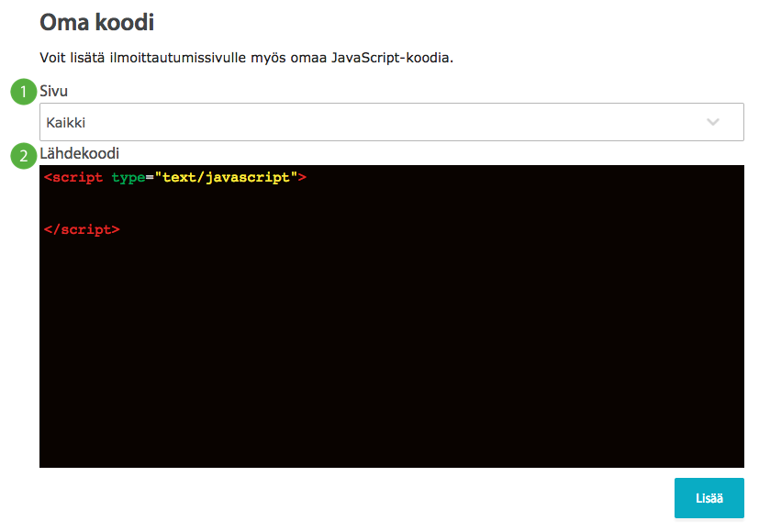Click the slash in the closing script tag
This screenshot has height=532, width=759.
(57, 229)
